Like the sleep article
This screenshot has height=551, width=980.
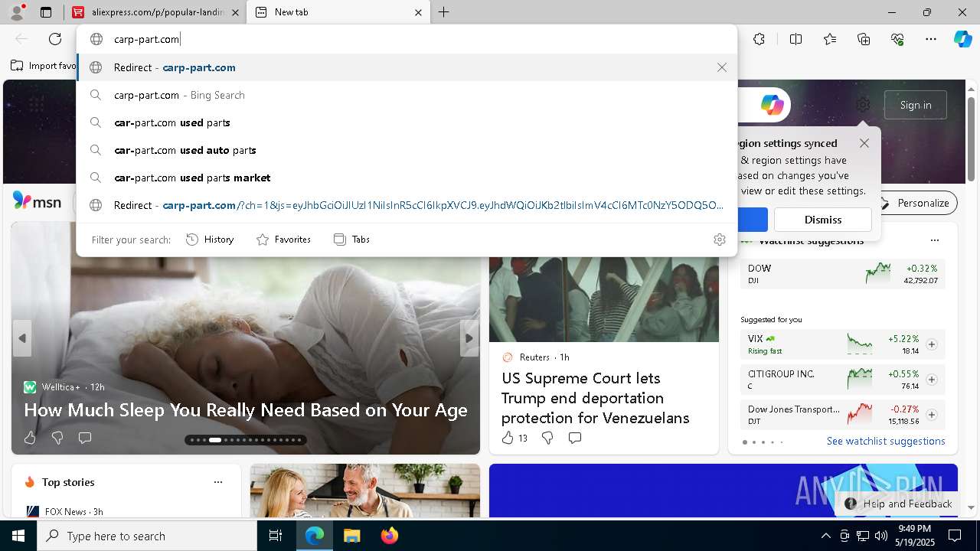30,438
